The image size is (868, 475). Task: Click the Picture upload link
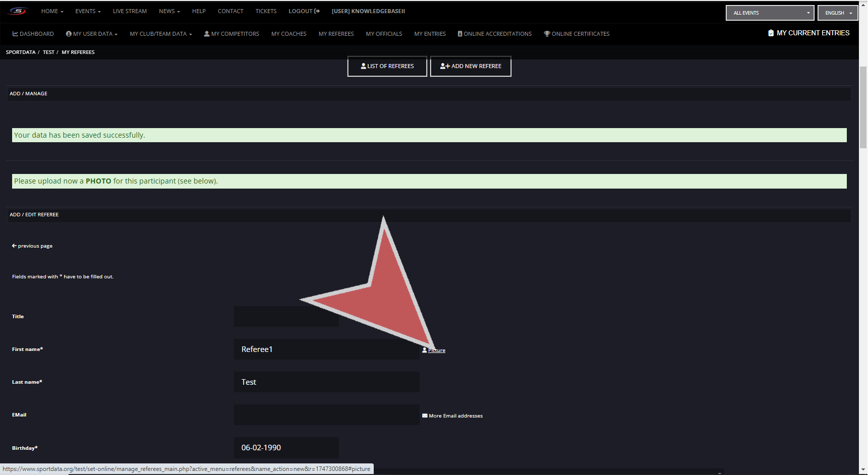436,350
